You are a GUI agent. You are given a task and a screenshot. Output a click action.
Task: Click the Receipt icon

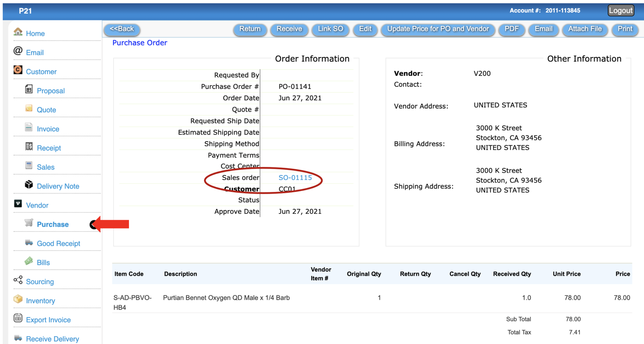pos(29,146)
